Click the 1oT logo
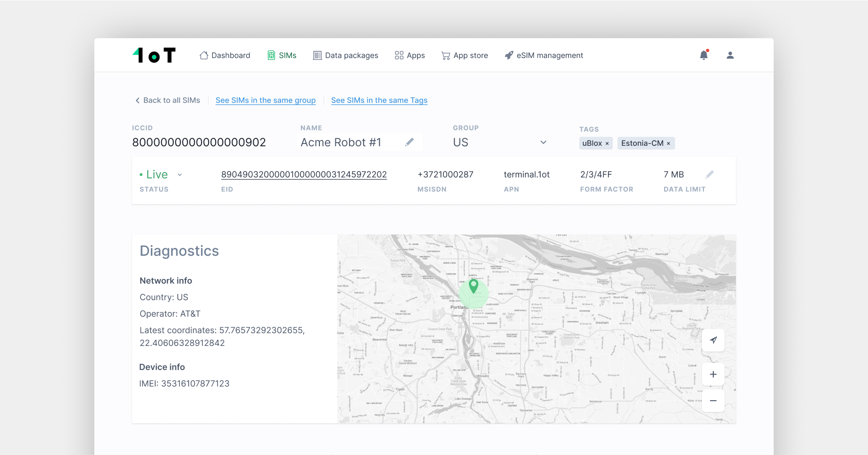The height and width of the screenshot is (455, 868). [154, 55]
